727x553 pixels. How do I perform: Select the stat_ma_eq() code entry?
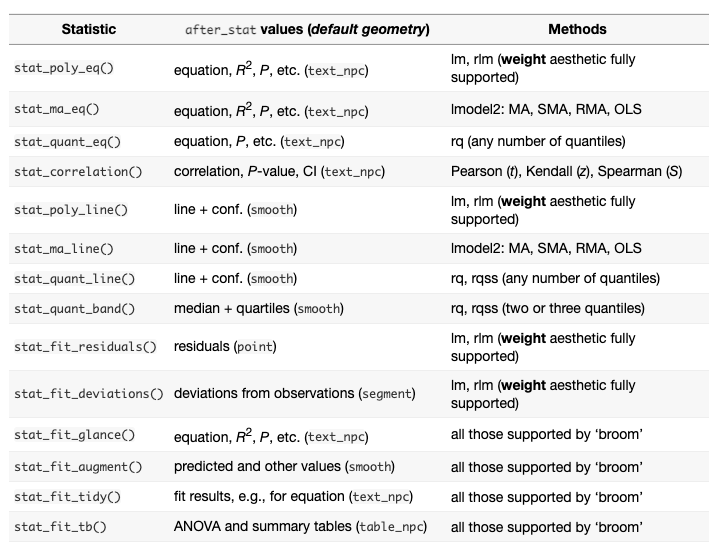click(57, 109)
